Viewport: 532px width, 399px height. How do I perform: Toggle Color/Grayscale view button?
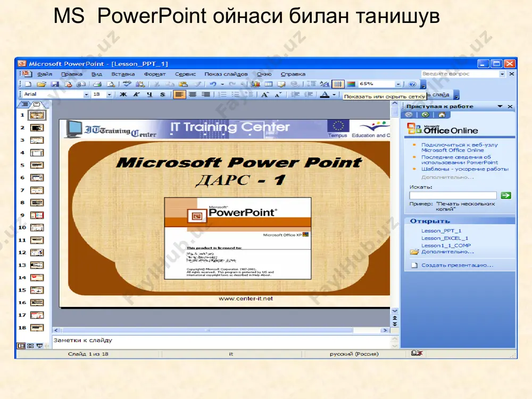pyautogui.click(x=351, y=84)
